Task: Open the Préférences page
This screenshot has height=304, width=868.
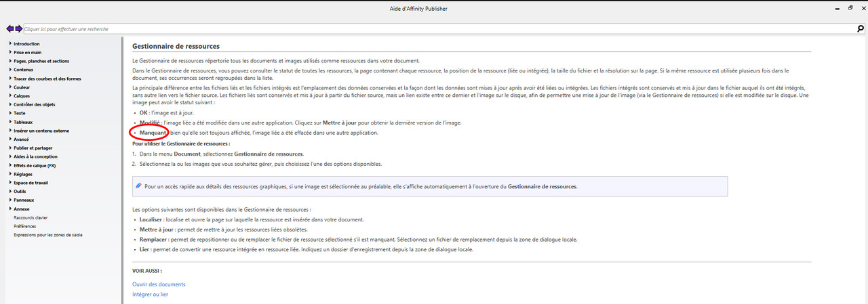Action: tap(24, 227)
